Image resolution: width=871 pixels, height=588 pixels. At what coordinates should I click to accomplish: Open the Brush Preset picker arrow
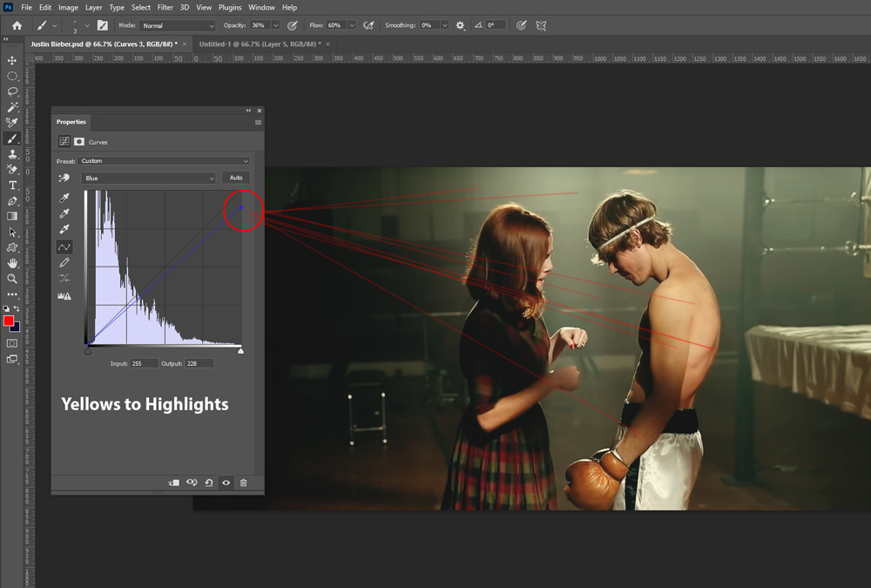(87, 25)
